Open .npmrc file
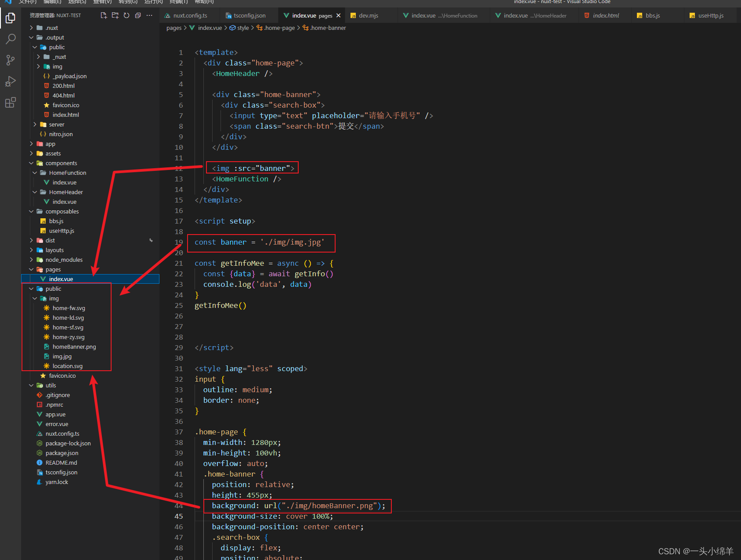Screen dimensions: 741x560 [x=54, y=405]
